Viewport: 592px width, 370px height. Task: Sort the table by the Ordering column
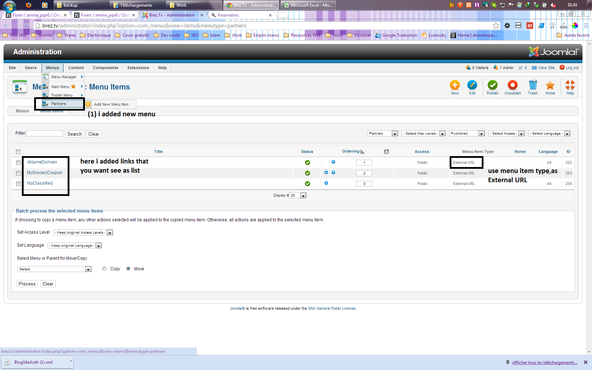351,151
